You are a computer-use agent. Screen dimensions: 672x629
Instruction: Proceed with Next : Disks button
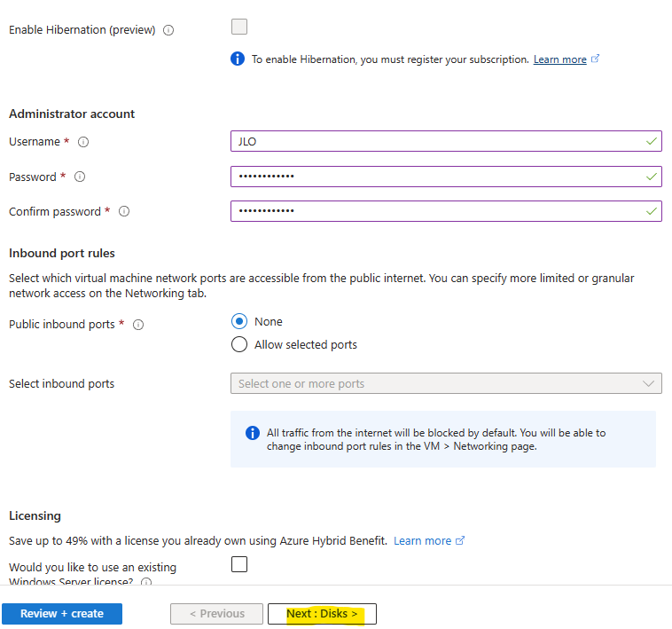[x=322, y=614]
